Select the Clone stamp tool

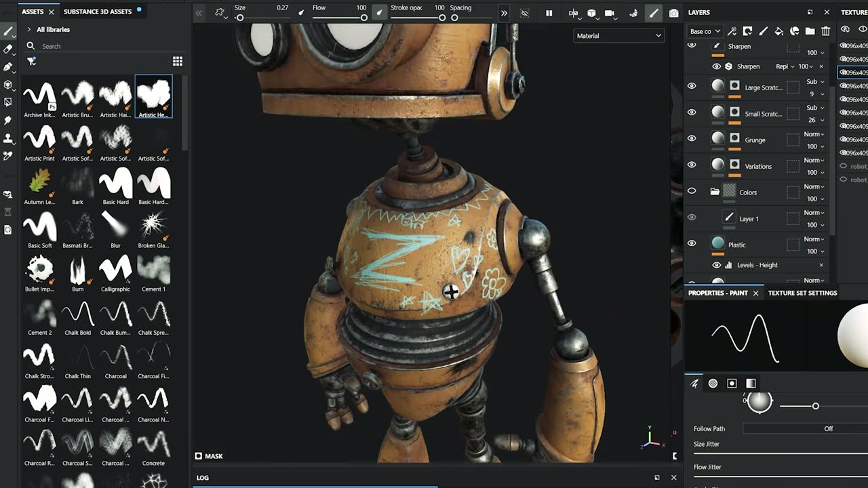coord(8,138)
